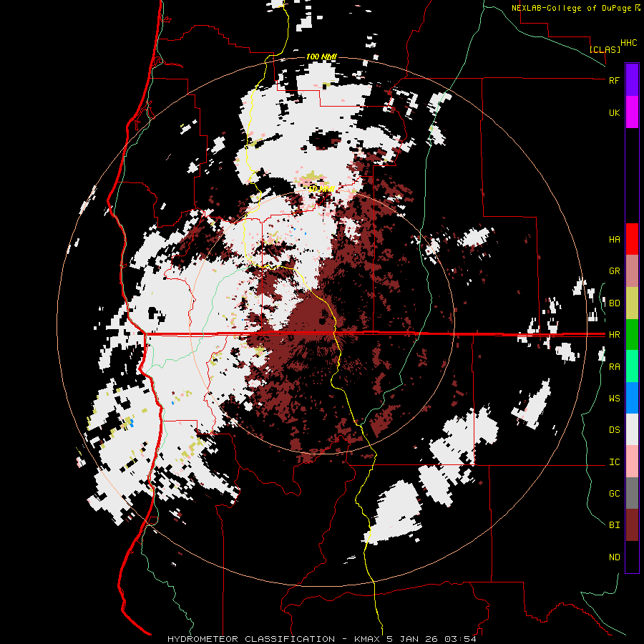
Task: Select the gray GC legend swatch
Action: [632, 493]
